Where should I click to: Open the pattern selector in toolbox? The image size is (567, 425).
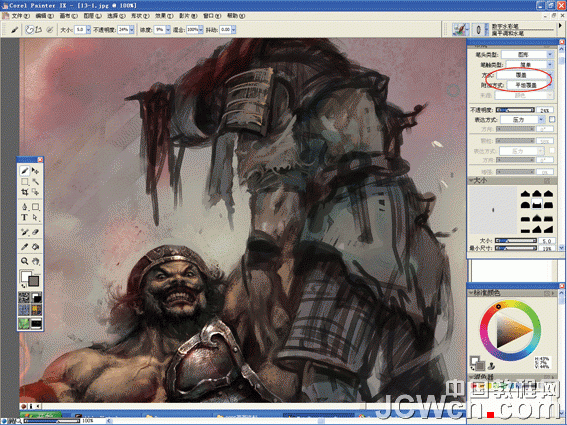[25, 310]
